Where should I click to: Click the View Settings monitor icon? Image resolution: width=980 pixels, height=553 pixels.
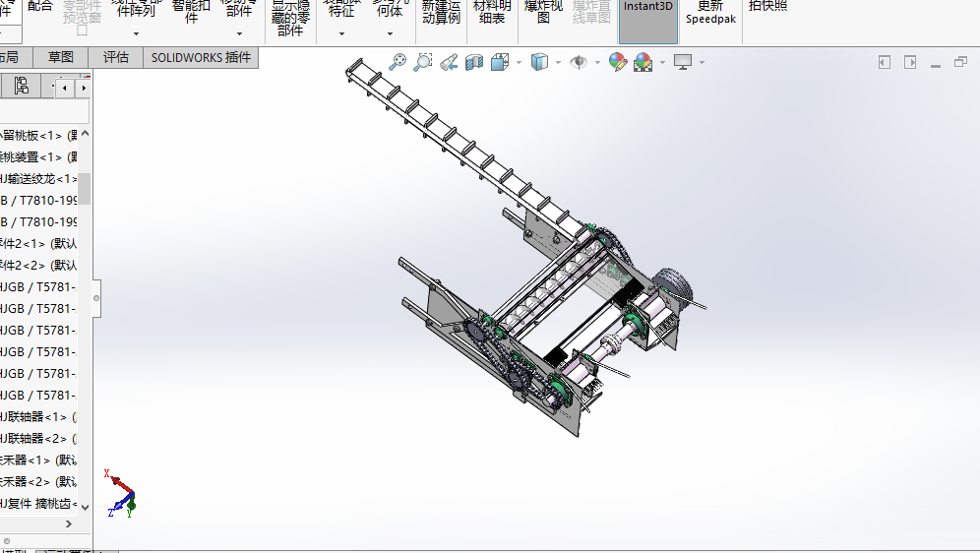[683, 62]
